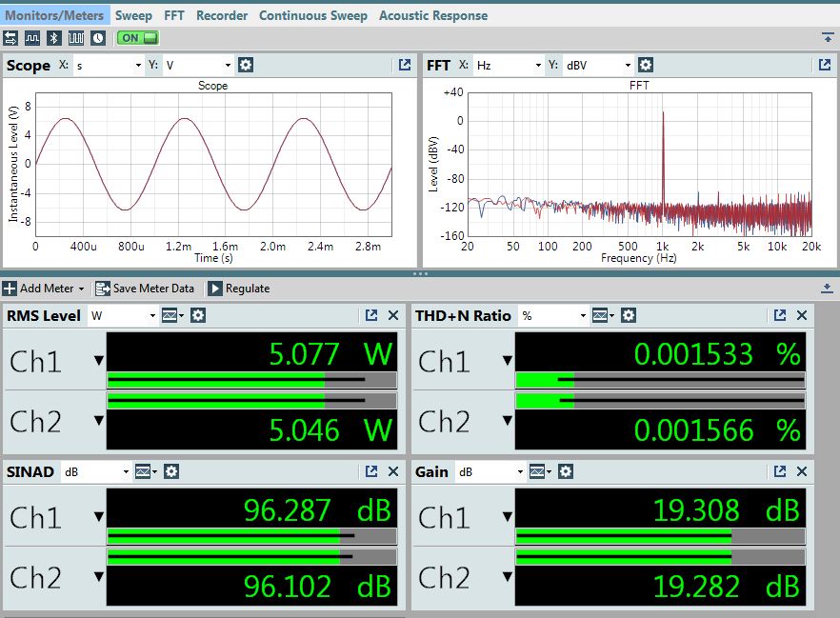The height and width of the screenshot is (618, 840).
Task: Open SINAD unit dropdown
Action: point(96,471)
